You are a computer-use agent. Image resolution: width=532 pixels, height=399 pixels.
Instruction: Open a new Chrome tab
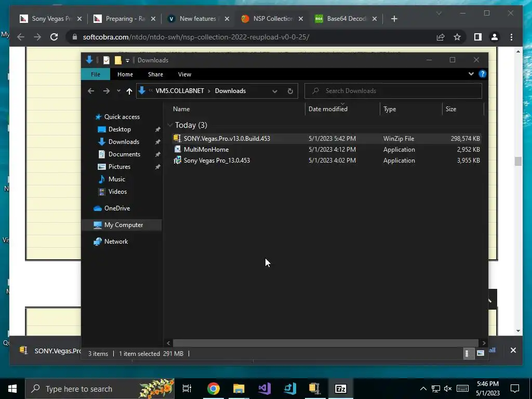pyautogui.click(x=394, y=19)
